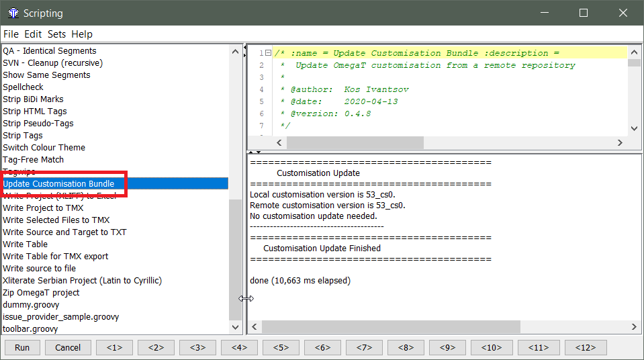
Task: Click script list scroll down arrow
Action: point(235,328)
